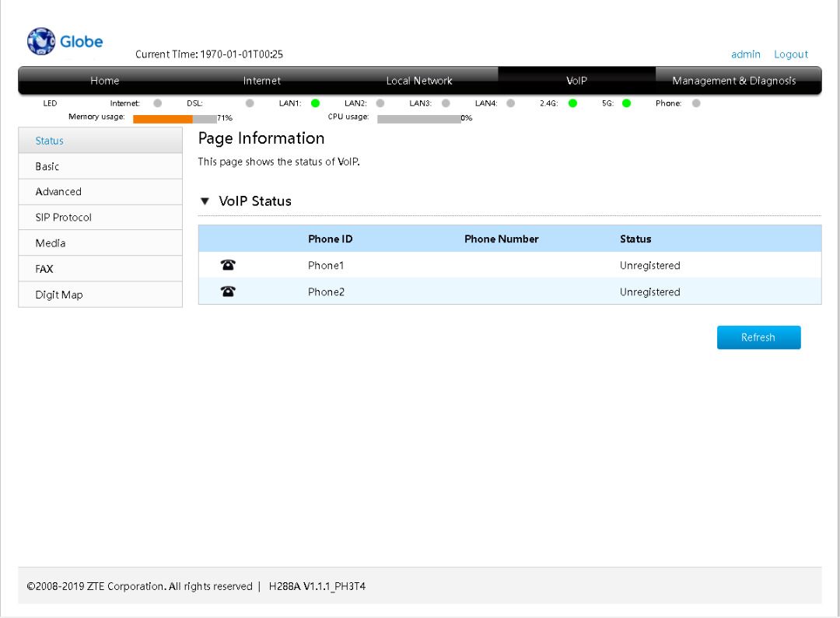Click the 5G green LED indicator

tap(626, 103)
